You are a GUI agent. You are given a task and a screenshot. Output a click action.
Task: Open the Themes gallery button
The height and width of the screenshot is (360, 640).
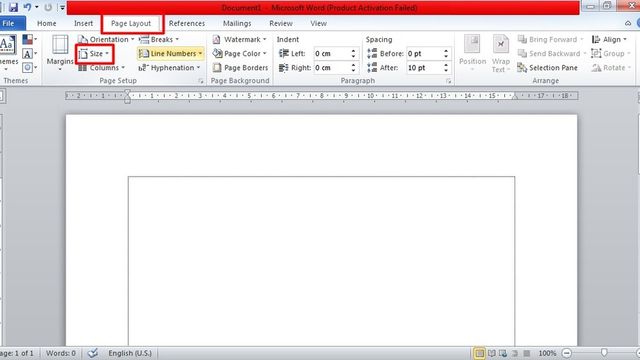[8, 52]
